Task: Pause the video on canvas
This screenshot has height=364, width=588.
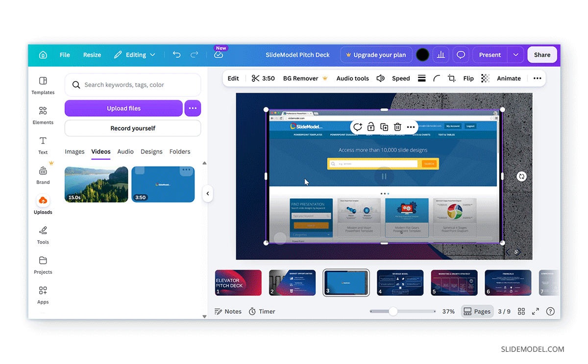Action: 384,176
